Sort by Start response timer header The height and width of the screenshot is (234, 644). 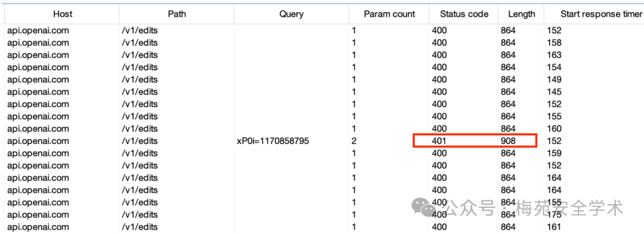click(x=601, y=14)
